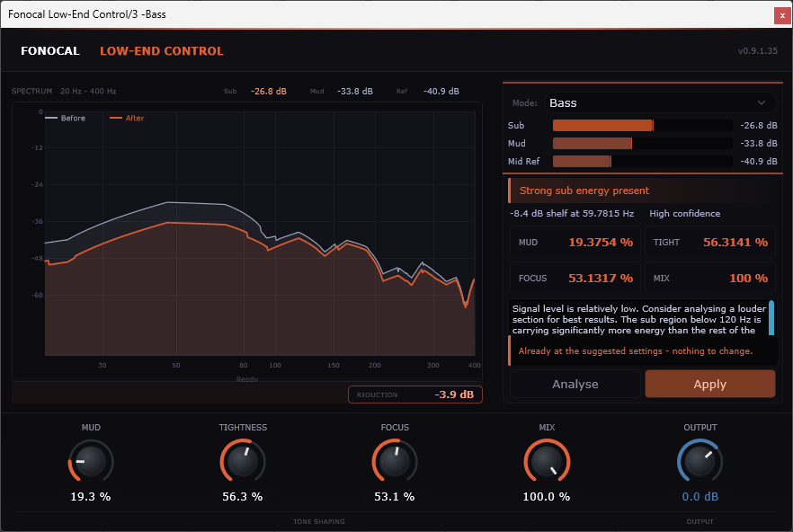Click the TIGHT 56.3141 % result tile

coord(710,243)
